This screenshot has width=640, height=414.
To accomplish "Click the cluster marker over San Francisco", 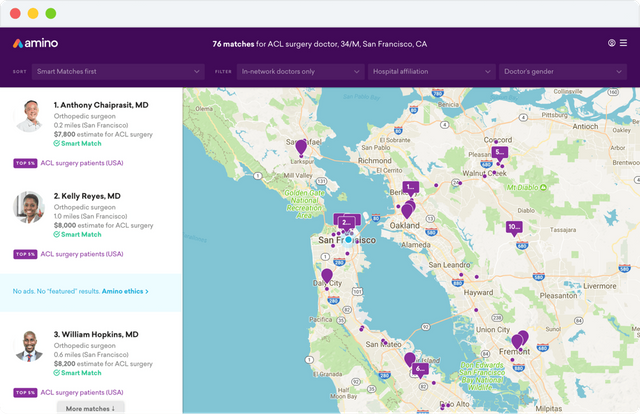I will (347, 222).
